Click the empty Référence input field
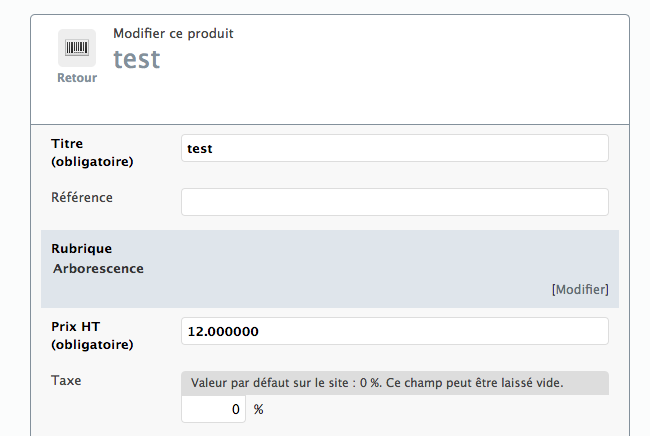This screenshot has height=436, width=650. [395, 202]
